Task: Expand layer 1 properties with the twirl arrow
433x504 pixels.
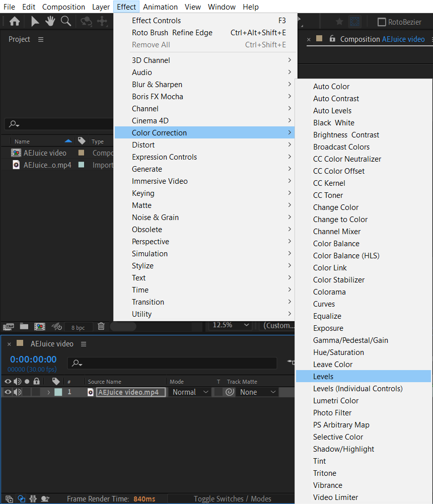Action: coord(48,392)
